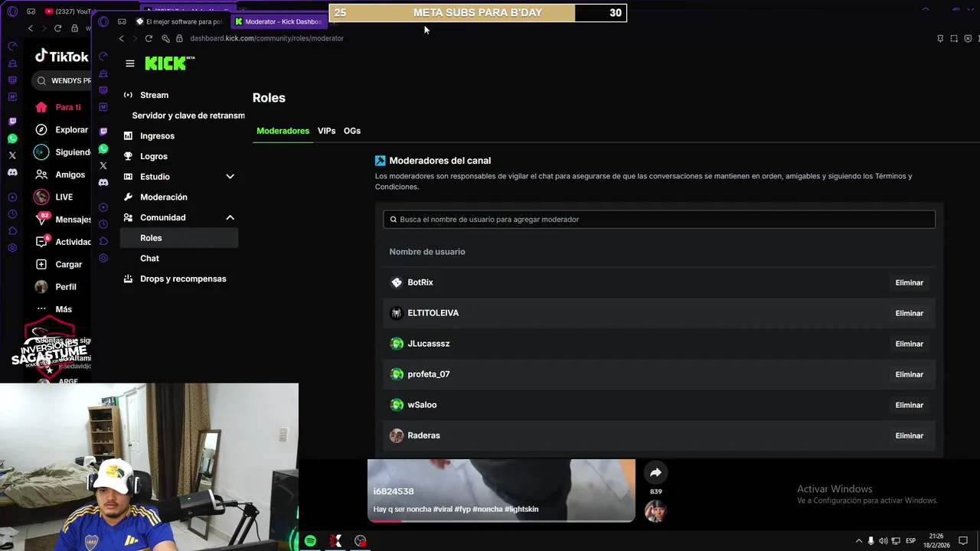Click the Drops y recompensas icon
Image resolution: width=980 pixels, height=551 pixels.
(128, 279)
